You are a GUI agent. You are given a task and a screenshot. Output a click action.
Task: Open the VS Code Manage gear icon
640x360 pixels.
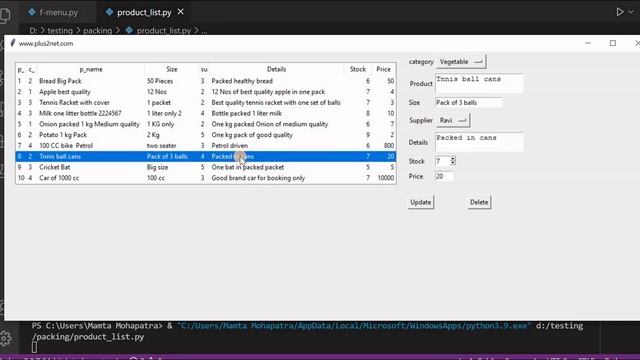[5, 338]
